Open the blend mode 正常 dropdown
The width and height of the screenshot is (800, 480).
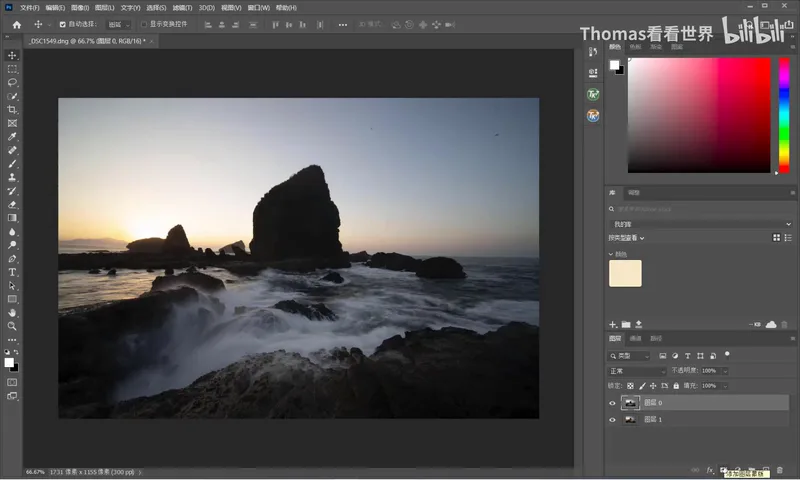tap(637, 371)
